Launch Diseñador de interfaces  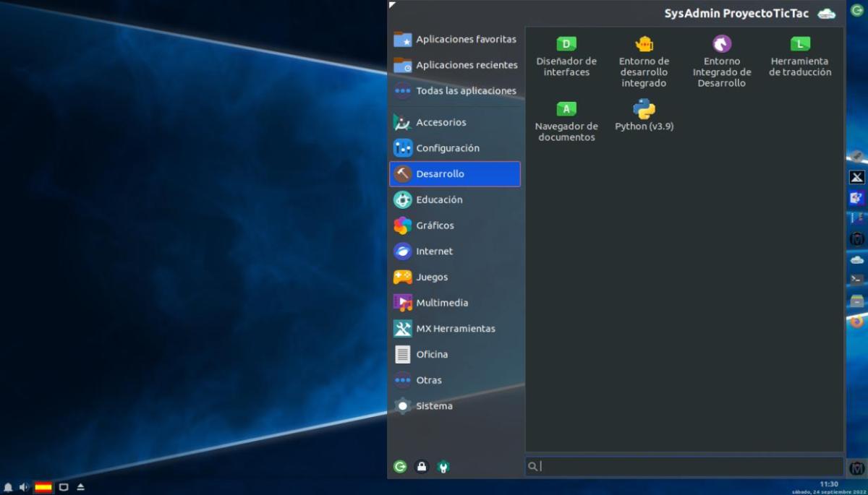point(566,56)
